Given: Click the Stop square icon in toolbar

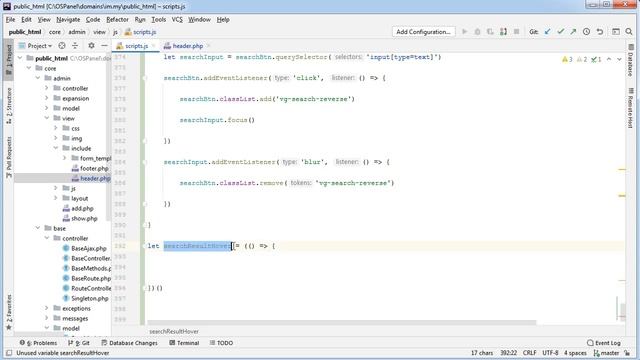Looking at the screenshot, I should click(516, 31).
